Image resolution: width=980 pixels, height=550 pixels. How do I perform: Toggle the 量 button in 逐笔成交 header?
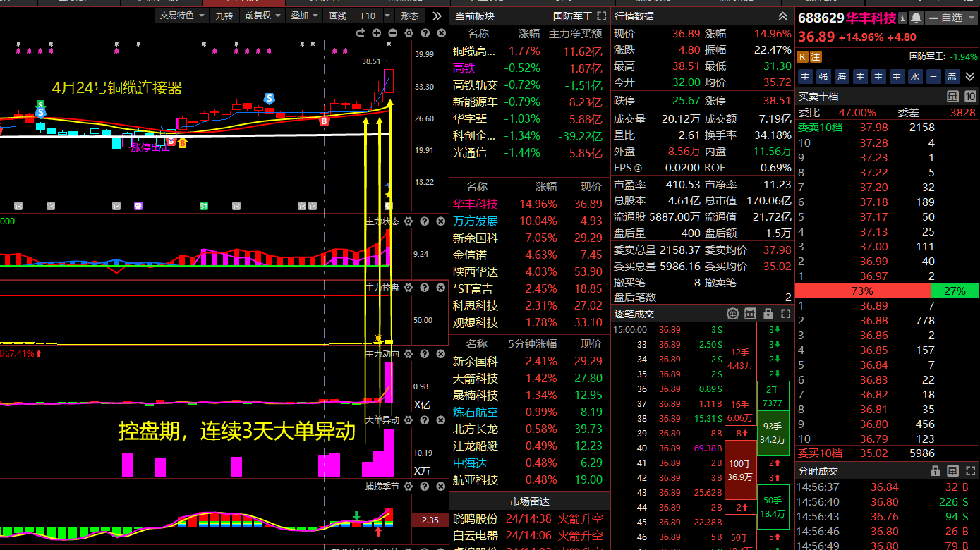point(750,314)
